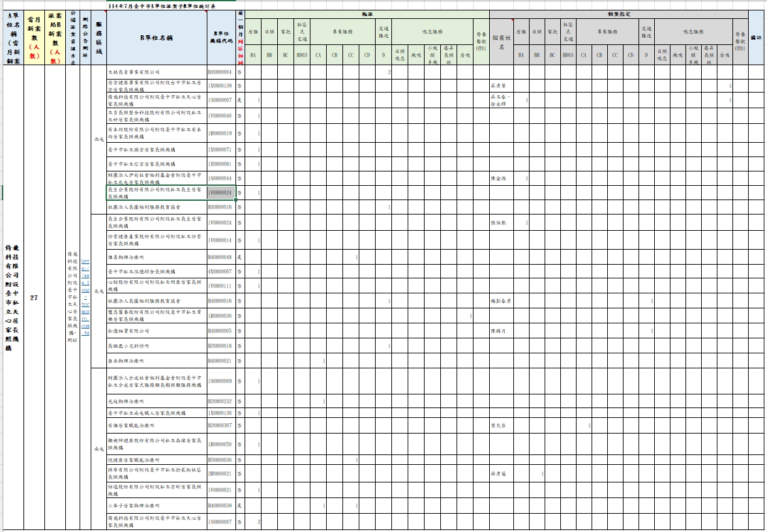Select the institution code cell B40800039
767x532 pixels.
pos(220,505)
